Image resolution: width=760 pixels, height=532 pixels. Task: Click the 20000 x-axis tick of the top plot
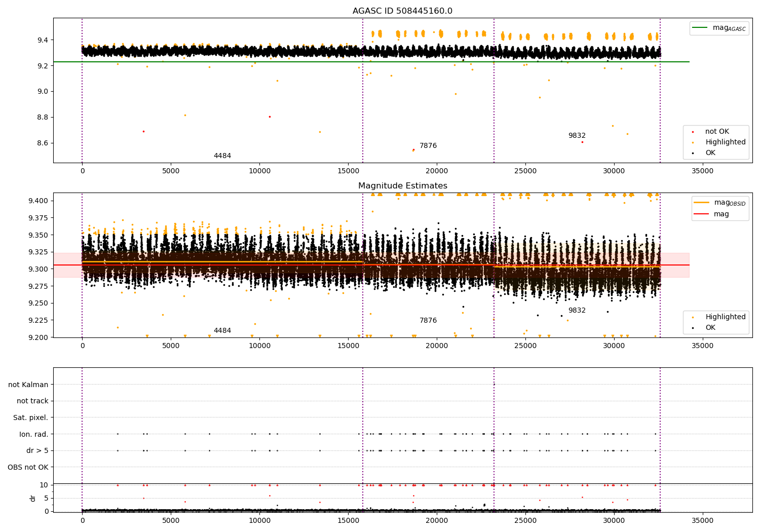click(x=437, y=171)
